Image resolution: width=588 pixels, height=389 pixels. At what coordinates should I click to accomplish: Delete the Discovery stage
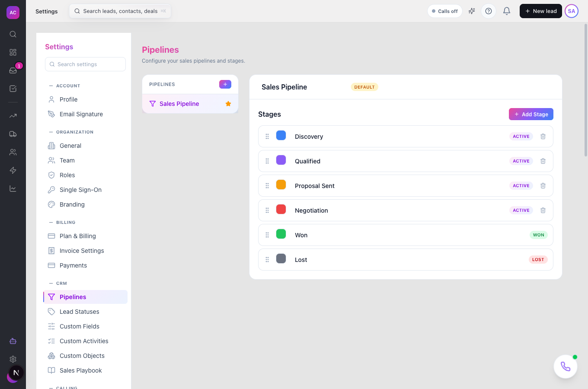(x=543, y=137)
